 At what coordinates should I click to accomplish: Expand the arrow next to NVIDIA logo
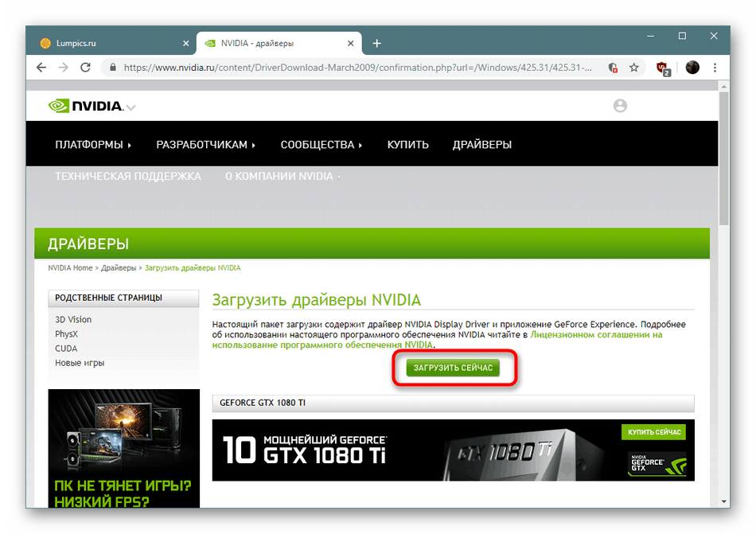coord(131,107)
